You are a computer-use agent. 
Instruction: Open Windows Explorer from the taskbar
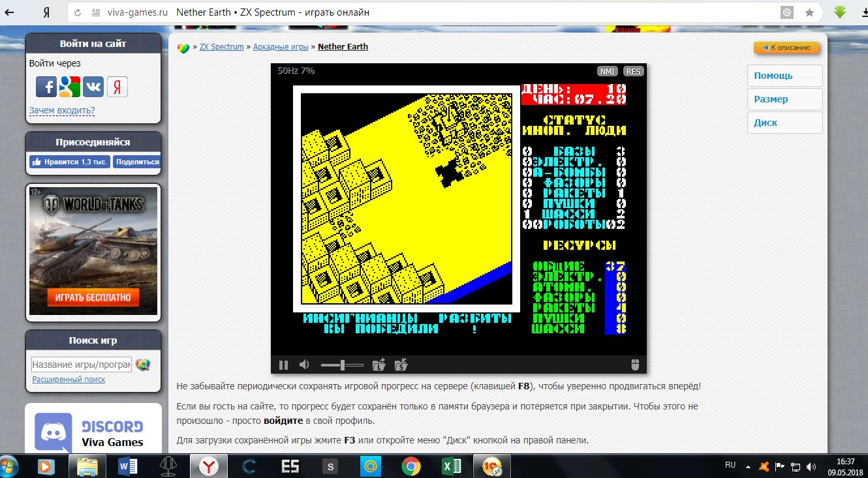[87, 466]
